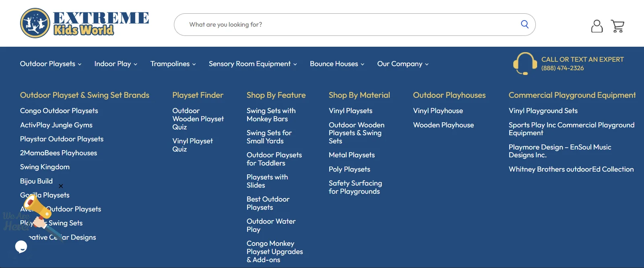Screen dimensions: 644x268
Task: Open Outdoor Water Play
Action: pos(271,225)
